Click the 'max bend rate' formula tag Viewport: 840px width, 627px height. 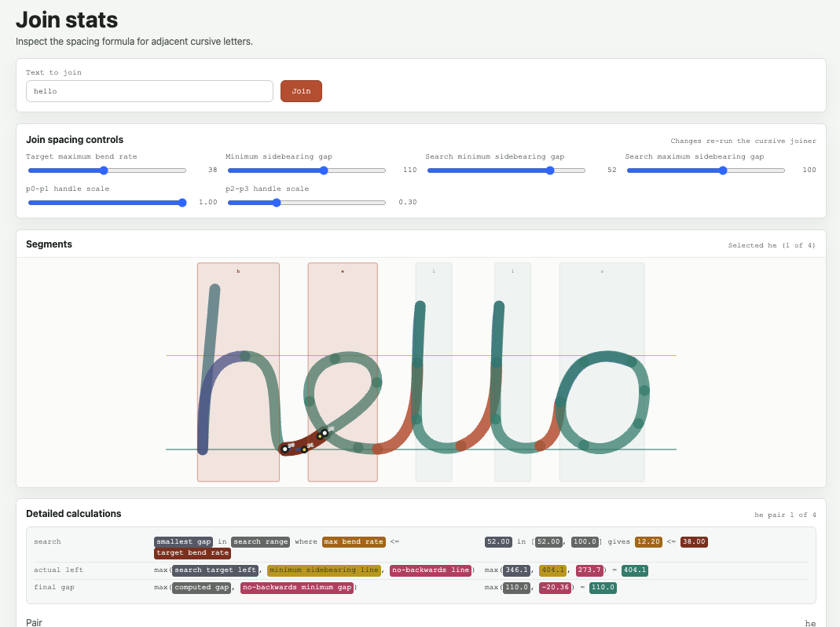[x=354, y=542]
